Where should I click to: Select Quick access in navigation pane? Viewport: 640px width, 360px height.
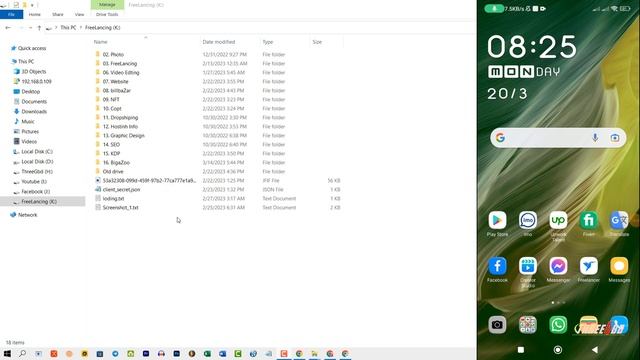point(32,48)
